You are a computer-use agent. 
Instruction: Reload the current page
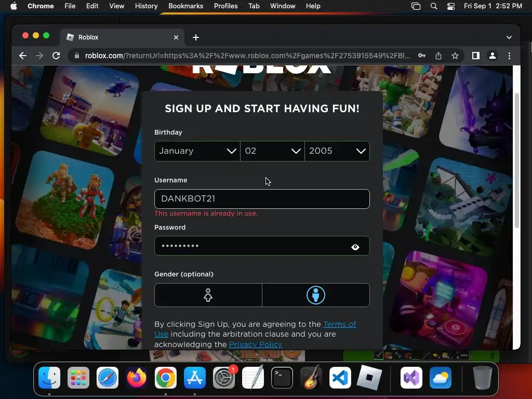pyautogui.click(x=56, y=56)
